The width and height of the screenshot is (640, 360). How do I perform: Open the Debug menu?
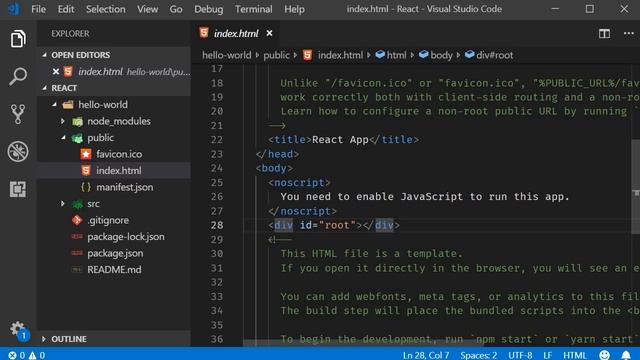(209, 9)
